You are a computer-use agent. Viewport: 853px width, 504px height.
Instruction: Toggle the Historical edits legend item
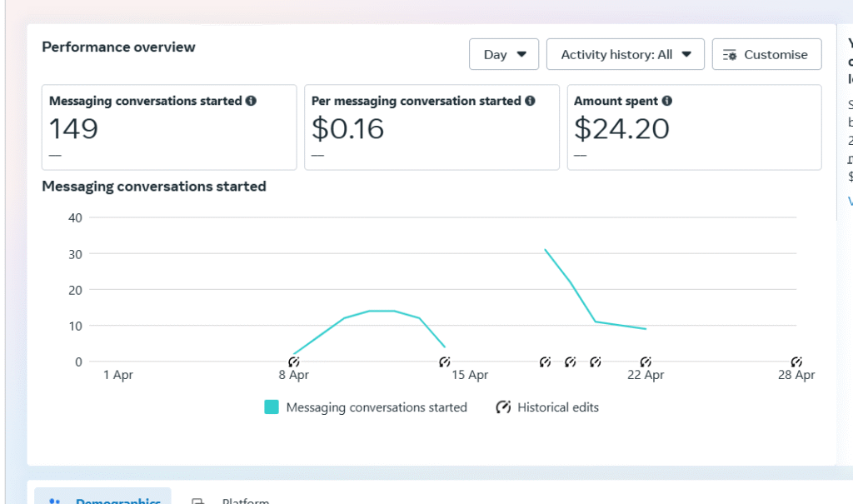(548, 407)
